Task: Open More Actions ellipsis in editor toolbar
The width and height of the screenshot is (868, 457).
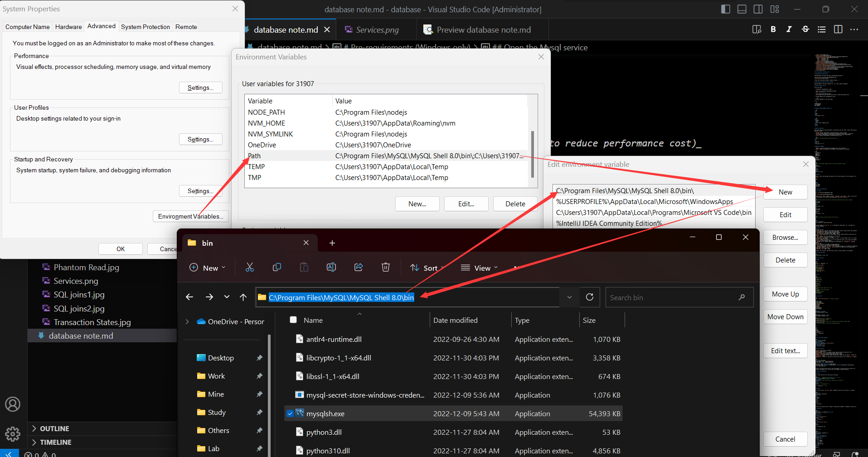Action: 854,29
